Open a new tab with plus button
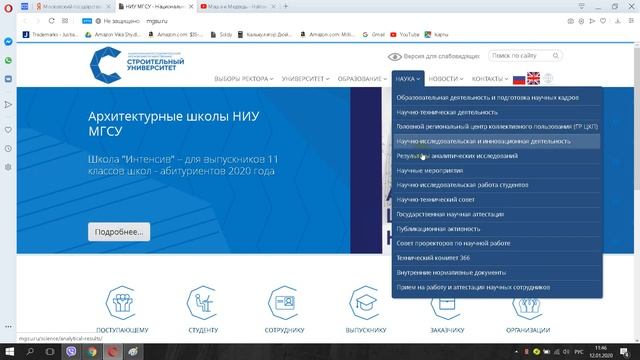Viewport: 640px width, 360px height. 286,6
